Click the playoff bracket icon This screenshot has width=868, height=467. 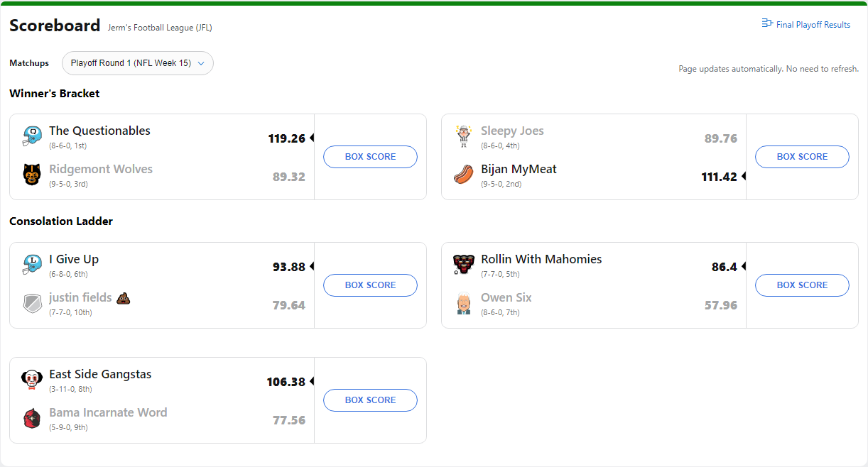click(x=767, y=23)
